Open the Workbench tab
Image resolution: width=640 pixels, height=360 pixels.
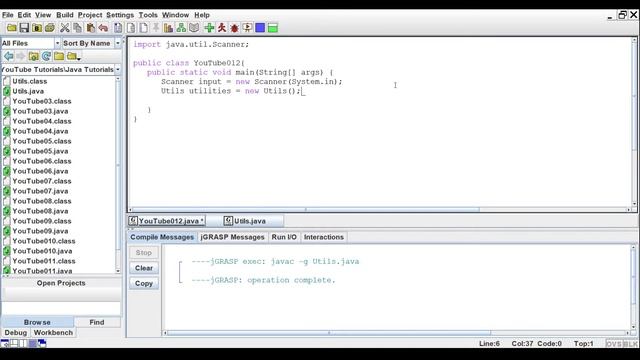(53, 333)
